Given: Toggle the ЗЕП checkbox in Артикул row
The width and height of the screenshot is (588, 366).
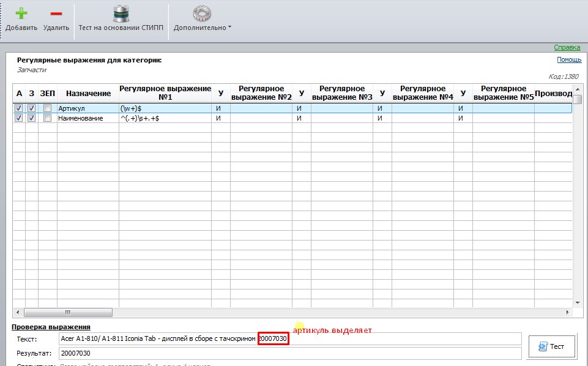Looking at the screenshot, I should point(47,108).
